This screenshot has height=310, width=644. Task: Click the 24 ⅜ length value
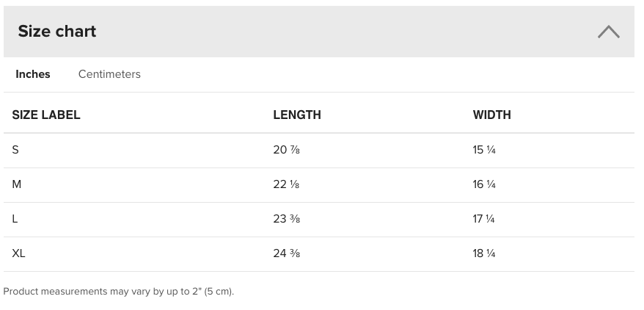pyautogui.click(x=286, y=253)
